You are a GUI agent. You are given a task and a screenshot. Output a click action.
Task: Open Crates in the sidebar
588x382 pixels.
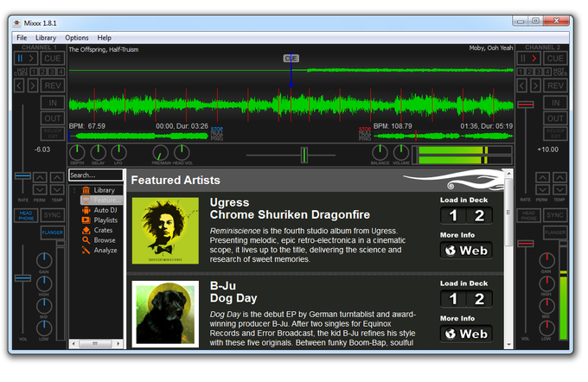pyautogui.click(x=103, y=230)
